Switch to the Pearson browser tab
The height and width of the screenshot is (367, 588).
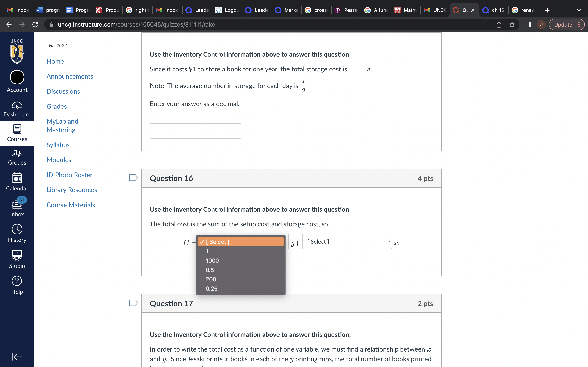coord(346,10)
